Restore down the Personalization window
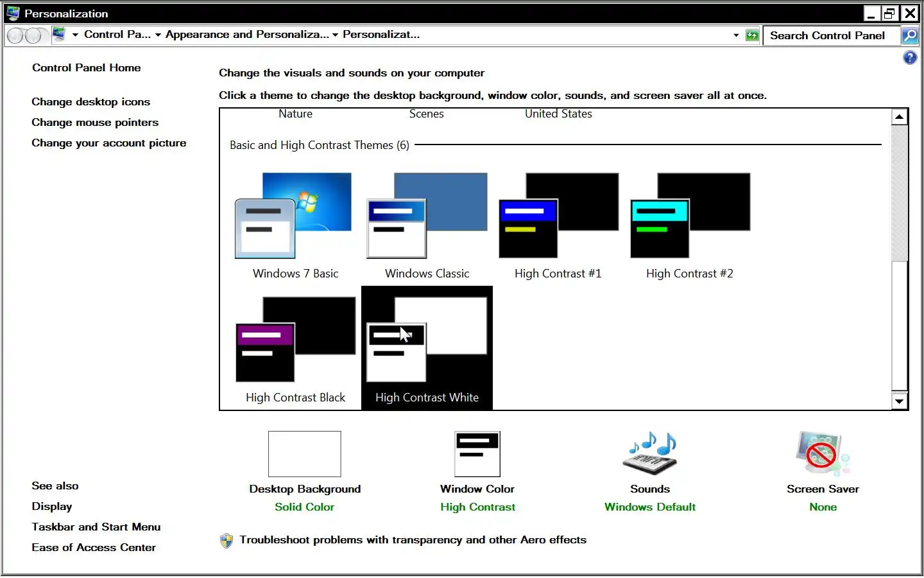Screen dimensions: 924x578 pyautogui.click(x=890, y=13)
